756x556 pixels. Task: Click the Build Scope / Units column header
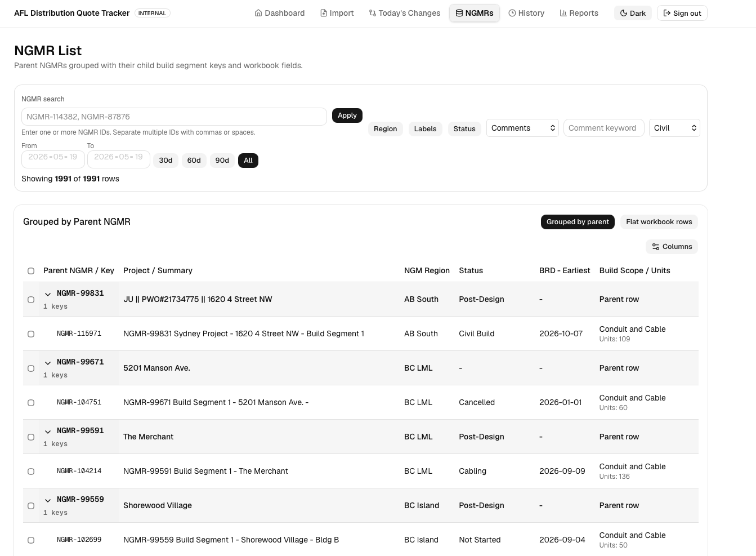point(634,270)
